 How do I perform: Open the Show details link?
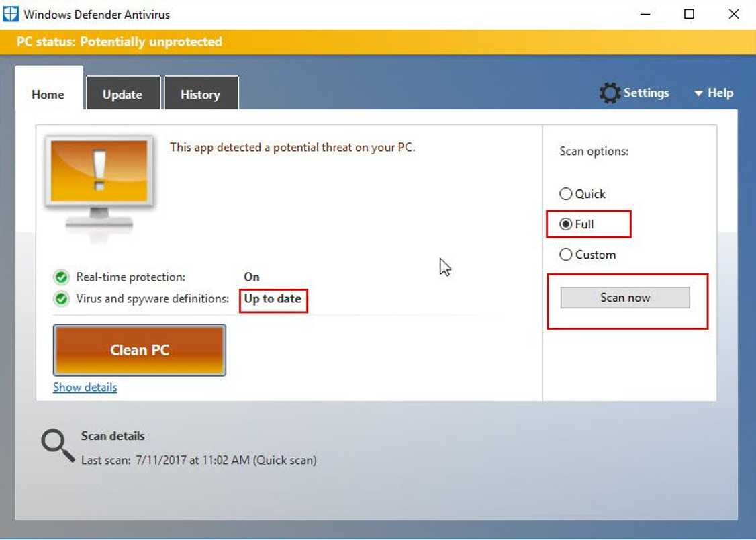click(85, 387)
